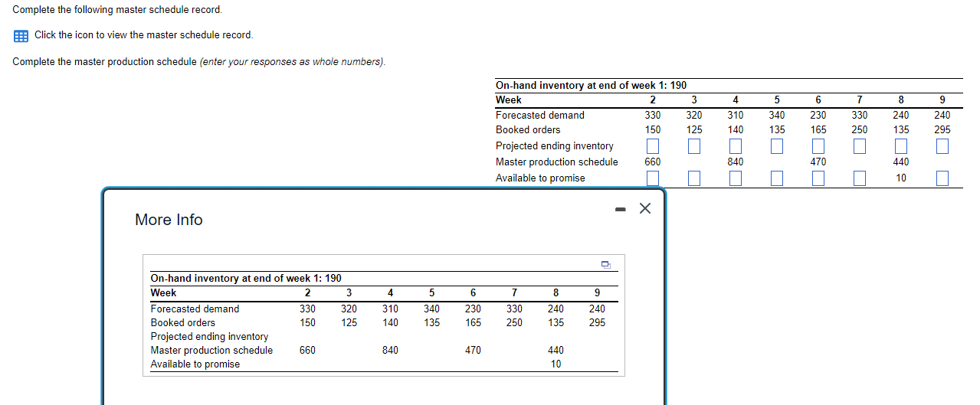Click 'Available to promise' label in More Info table
Image resolution: width=980 pixels, height=405 pixels.
pyautogui.click(x=195, y=364)
